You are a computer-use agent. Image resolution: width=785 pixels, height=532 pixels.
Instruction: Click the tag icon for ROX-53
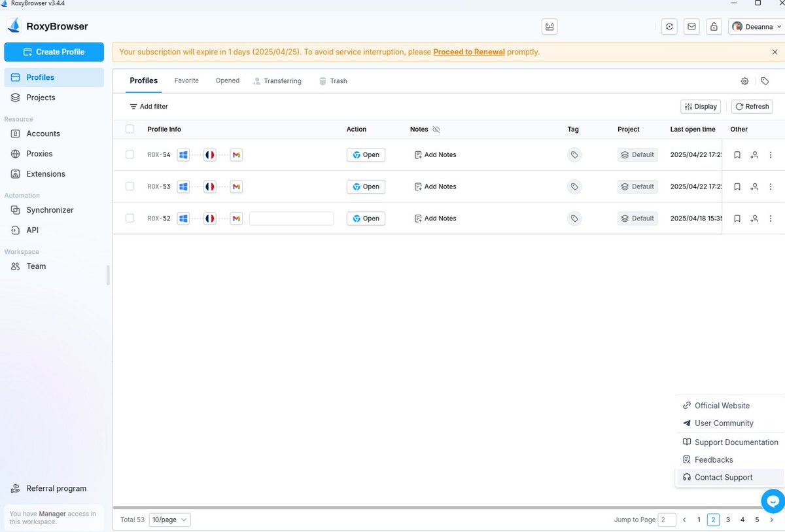point(574,186)
